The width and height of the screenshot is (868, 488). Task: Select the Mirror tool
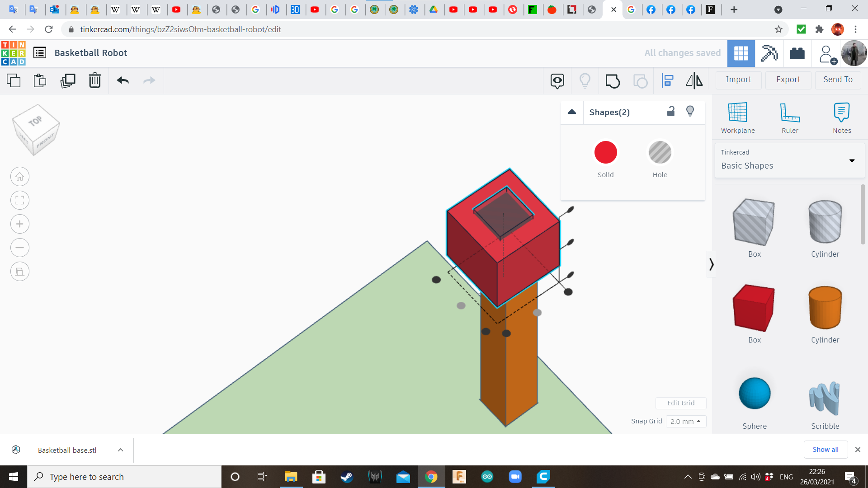coord(694,81)
